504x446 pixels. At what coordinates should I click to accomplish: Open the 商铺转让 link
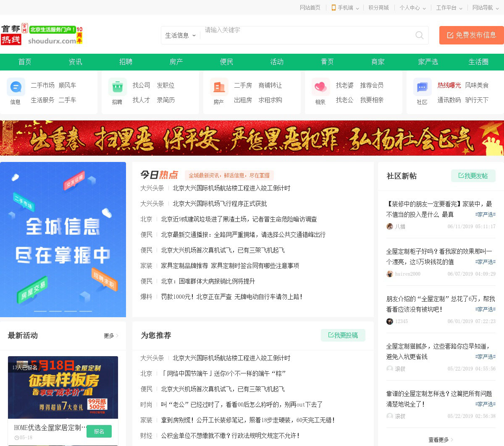[x=270, y=85]
